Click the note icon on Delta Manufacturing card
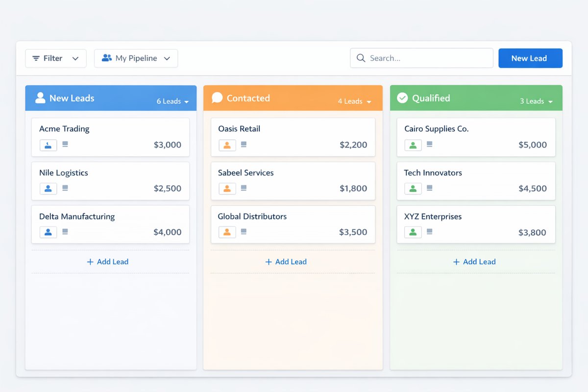 pos(65,232)
